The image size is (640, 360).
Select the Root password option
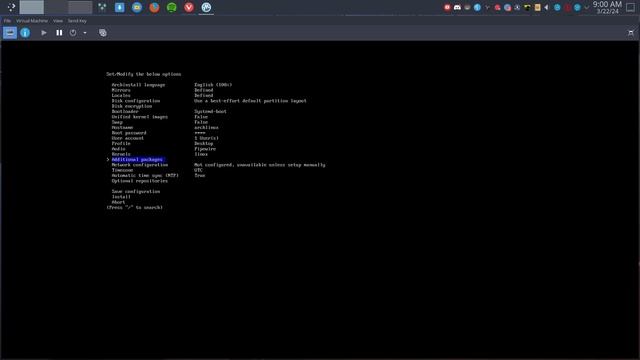pyautogui.click(x=129, y=132)
